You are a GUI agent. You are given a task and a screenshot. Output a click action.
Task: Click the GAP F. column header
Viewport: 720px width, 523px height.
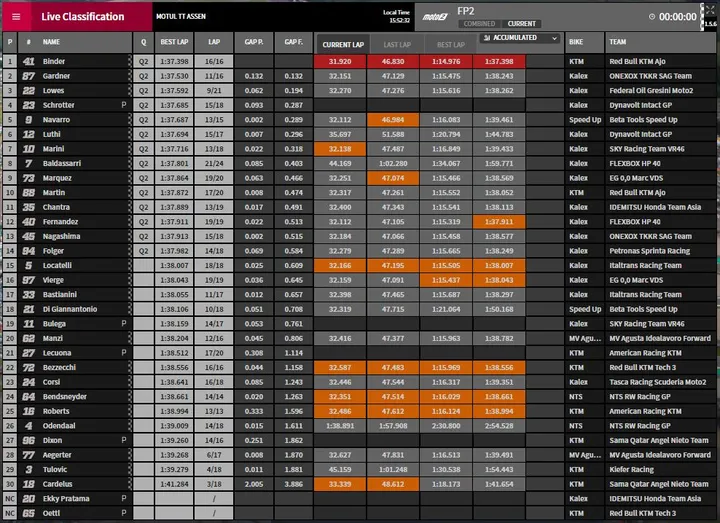tap(293, 42)
